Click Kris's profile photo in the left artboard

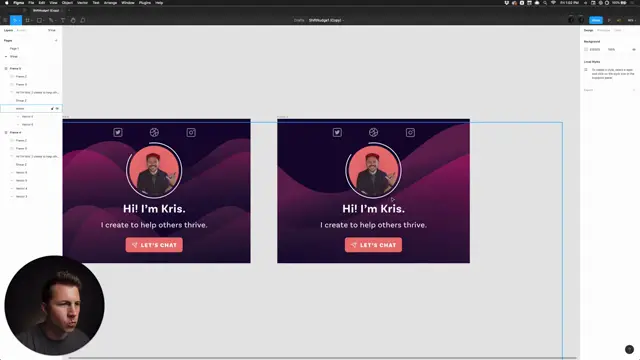pos(154,171)
